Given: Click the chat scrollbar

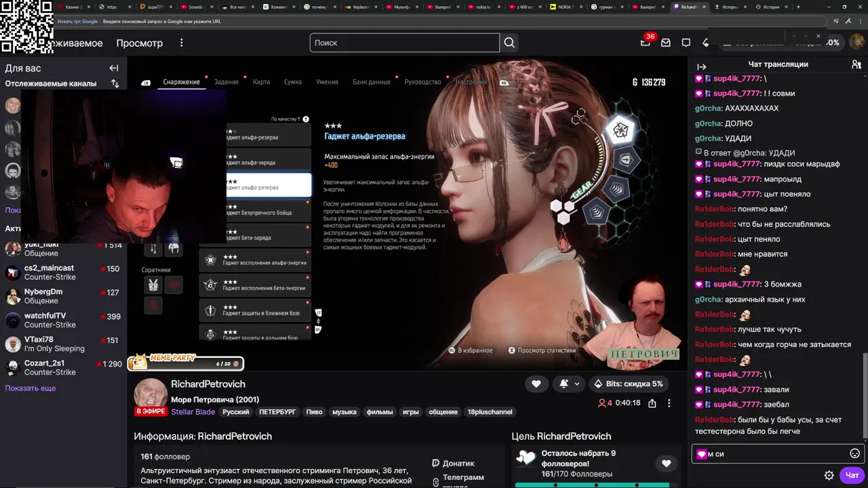Looking at the screenshot, I should point(865,395).
